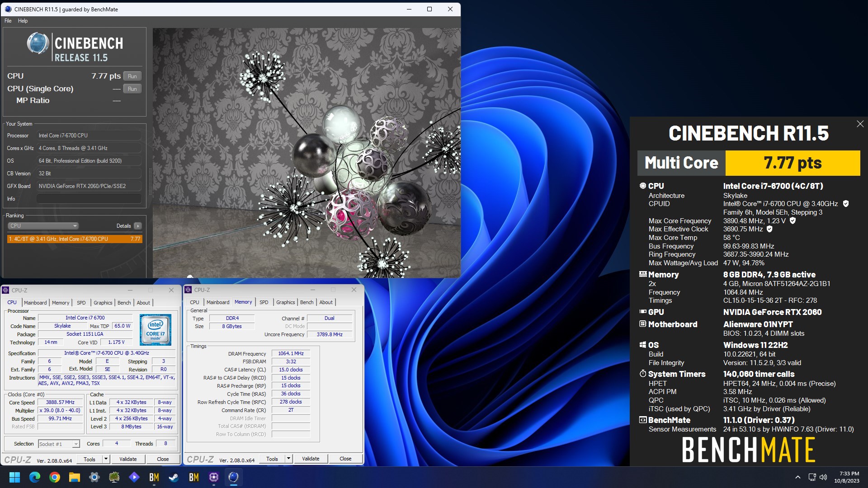868x488 pixels.
Task: Run the CPU multi-core benchmark
Action: click(132, 76)
